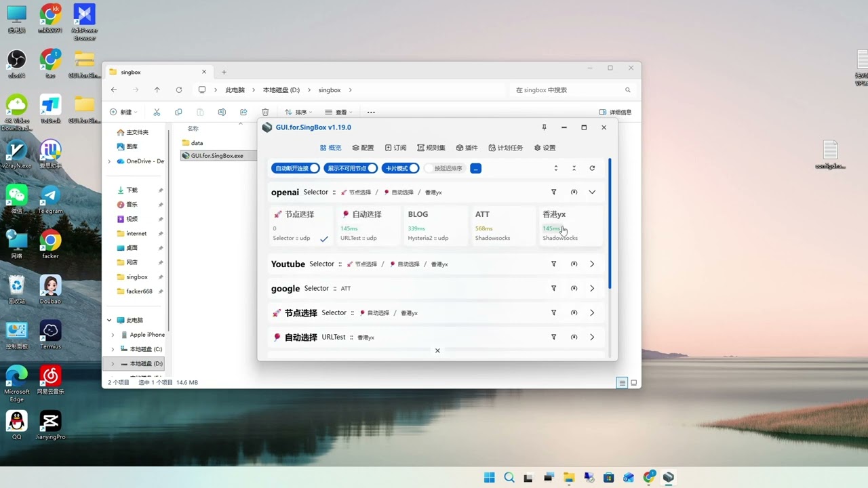Screen dimensions: 868x488
Task: Click the Rename icon in File Explorer
Action: click(222, 113)
